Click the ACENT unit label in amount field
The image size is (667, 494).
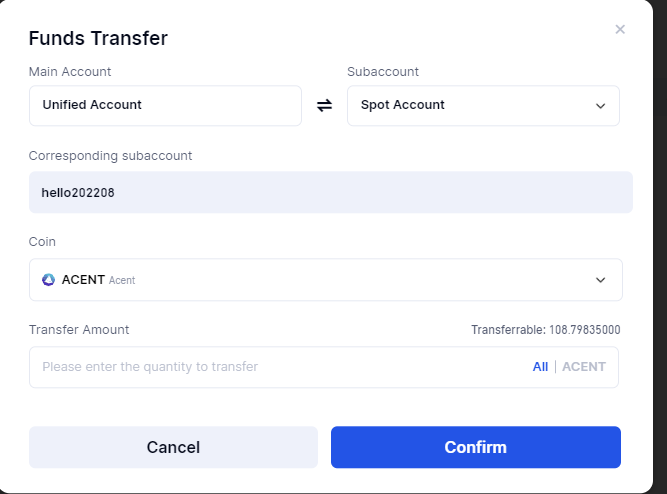584,367
